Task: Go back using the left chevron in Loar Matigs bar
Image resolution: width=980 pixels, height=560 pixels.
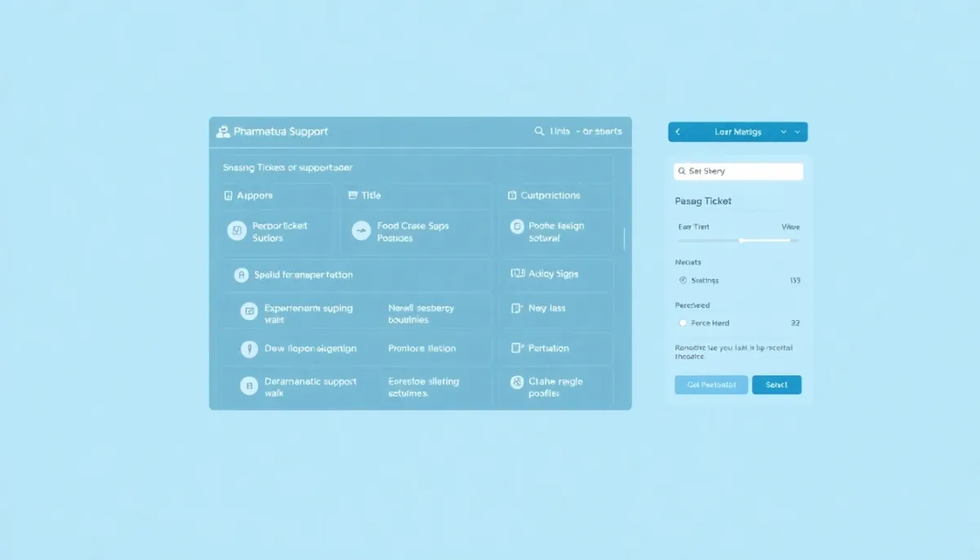Action: coord(677,132)
